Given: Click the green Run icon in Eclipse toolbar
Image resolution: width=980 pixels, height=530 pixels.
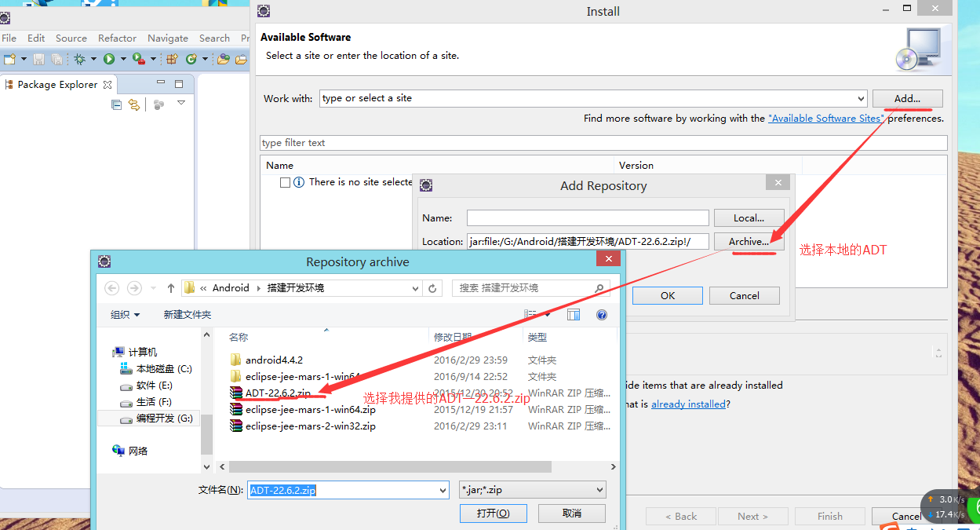Looking at the screenshot, I should 109,59.
